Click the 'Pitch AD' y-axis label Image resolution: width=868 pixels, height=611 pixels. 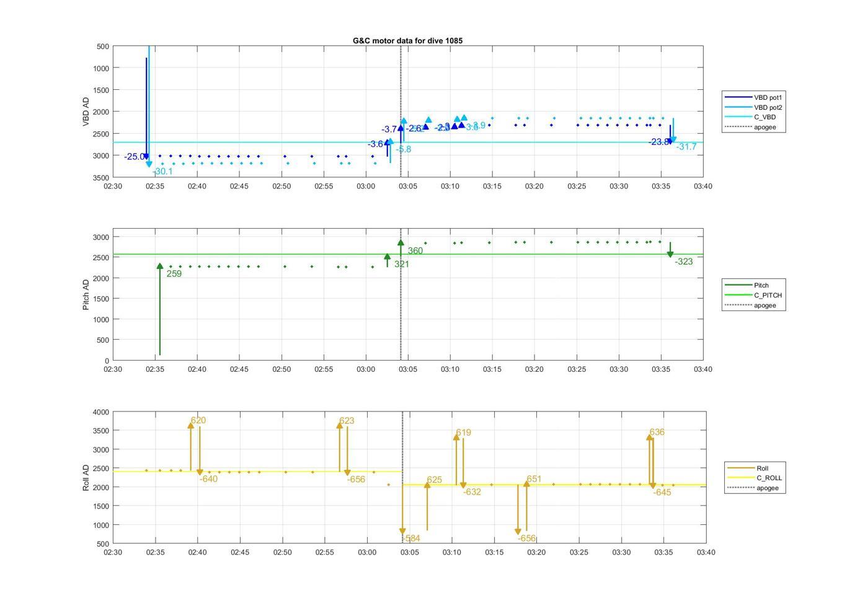(86, 294)
